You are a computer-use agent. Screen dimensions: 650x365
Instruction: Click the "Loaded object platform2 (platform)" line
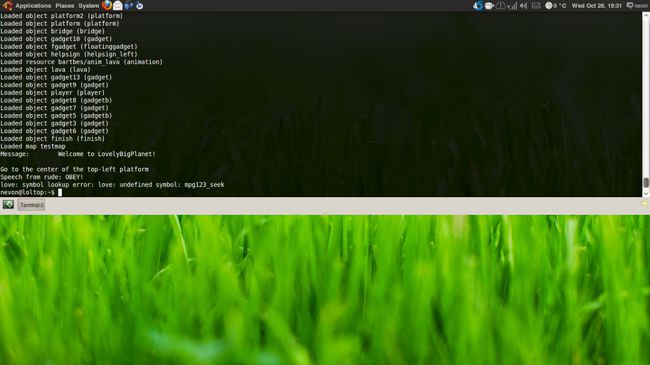(x=61, y=16)
